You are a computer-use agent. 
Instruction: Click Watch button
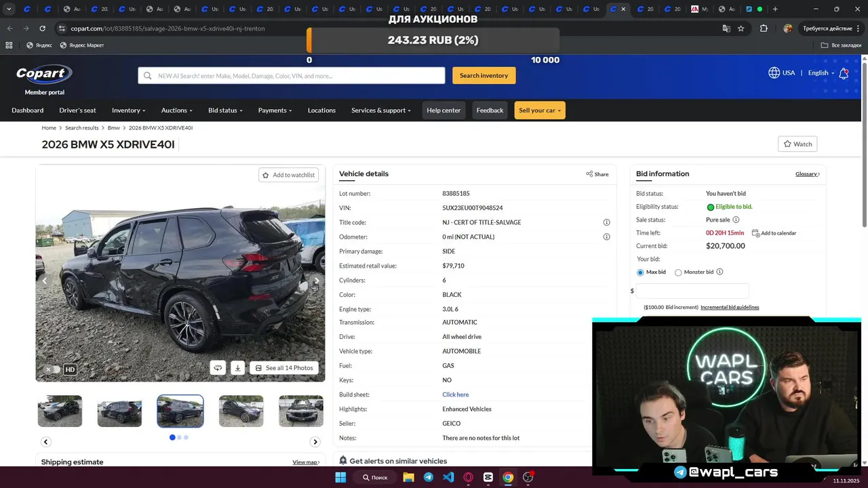tap(797, 144)
